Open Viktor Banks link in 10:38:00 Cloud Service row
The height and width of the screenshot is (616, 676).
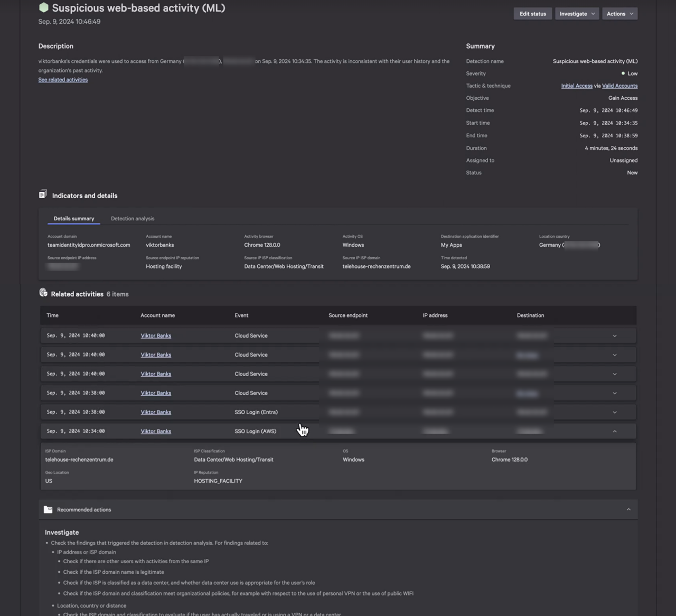[x=156, y=393]
